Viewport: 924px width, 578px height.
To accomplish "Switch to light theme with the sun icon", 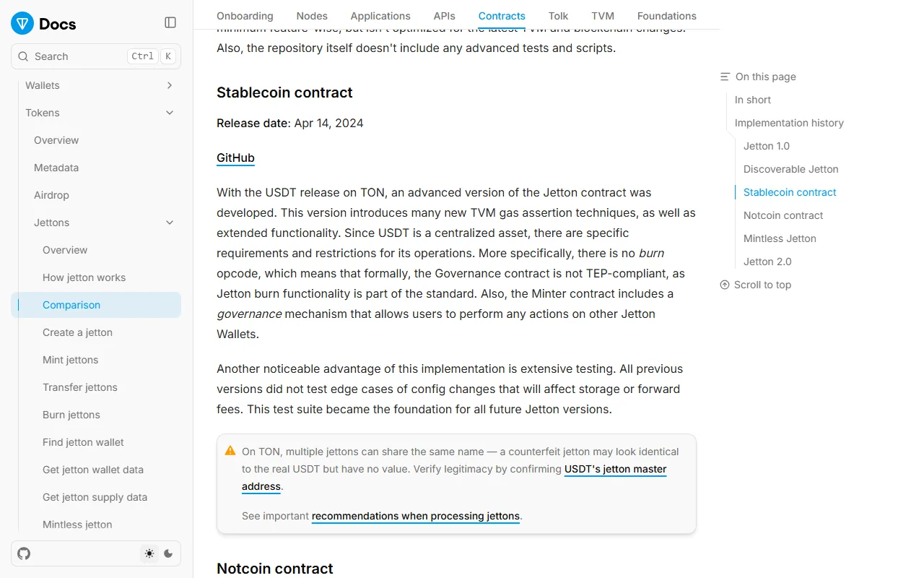I will click(149, 553).
